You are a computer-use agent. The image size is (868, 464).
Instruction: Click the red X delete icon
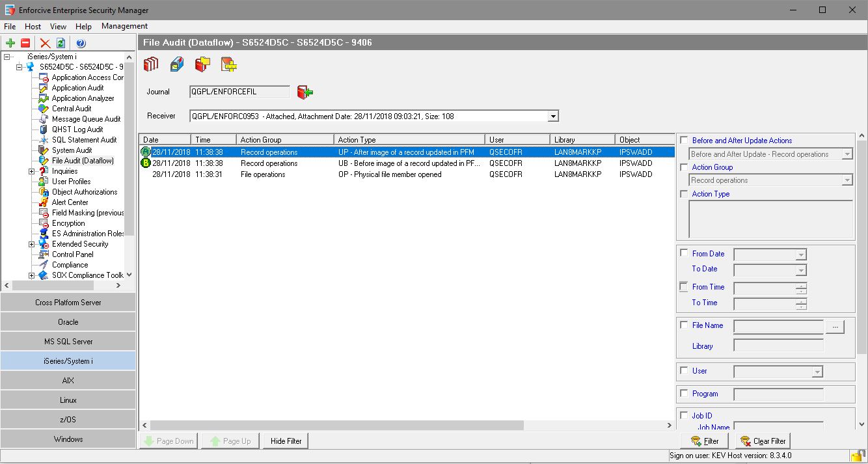pos(45,43)
